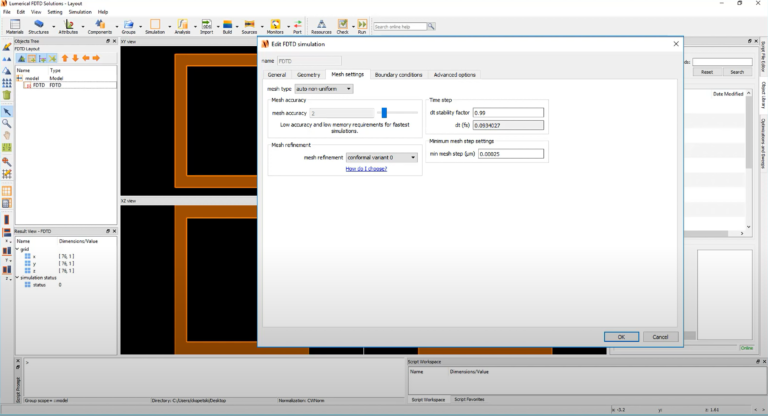The width and height of the screenshot is (768, 416).
Task: Select the zoom magnifier tool in left sidebar
Action: 7,123
